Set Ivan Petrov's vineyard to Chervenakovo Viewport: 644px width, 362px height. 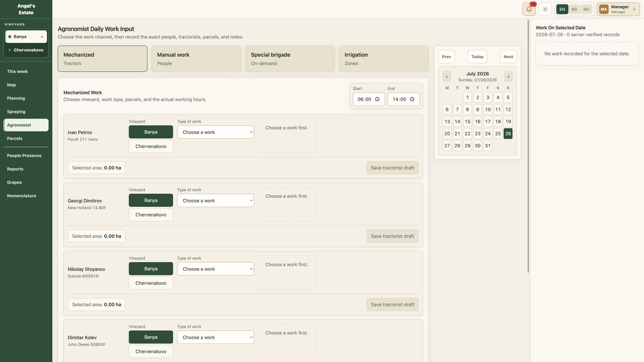[151, 146]
